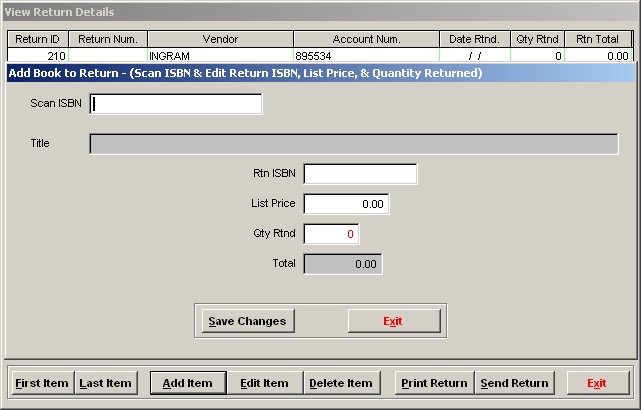Jump to Last Item
Image resolution: width=641 pixels, height=410 pixels.
click(106, 383)
